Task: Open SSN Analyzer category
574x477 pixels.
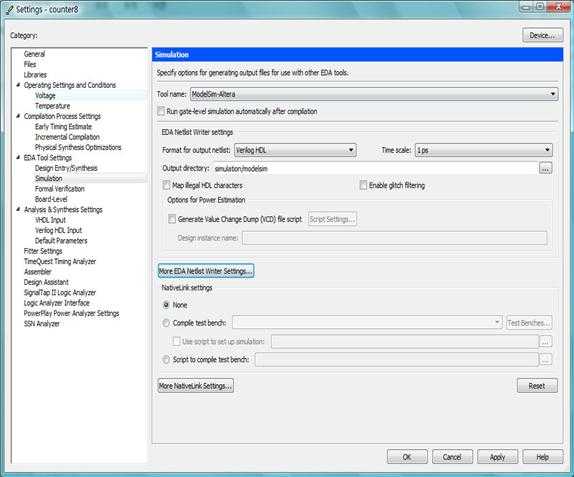Action: (x=41, y=324)
